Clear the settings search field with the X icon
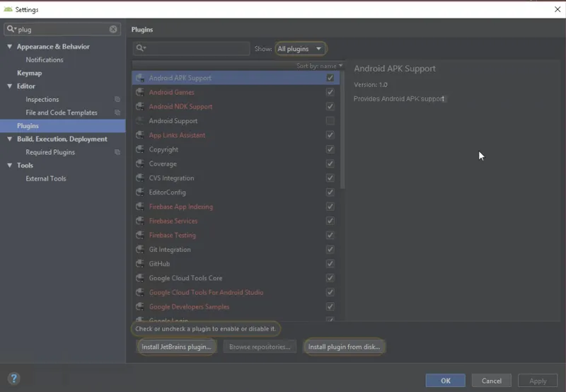 click(113, 29)
